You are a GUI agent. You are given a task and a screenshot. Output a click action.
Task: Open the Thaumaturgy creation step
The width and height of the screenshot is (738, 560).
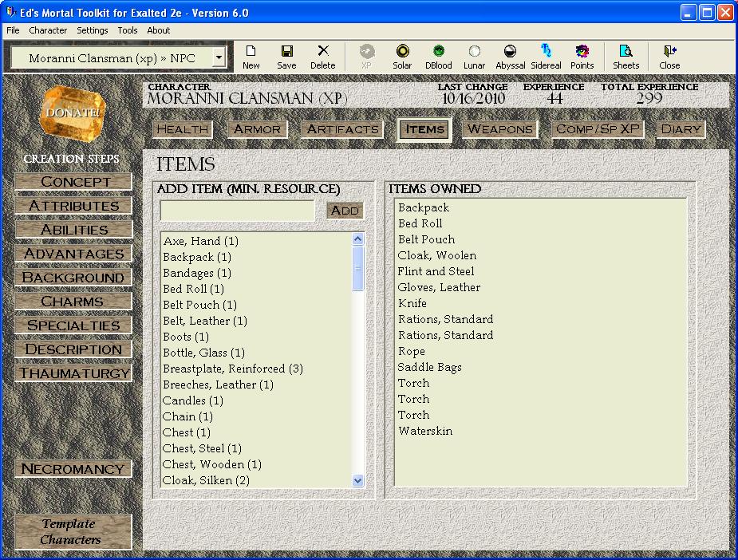pyautogui.click(x=73, y=373)
